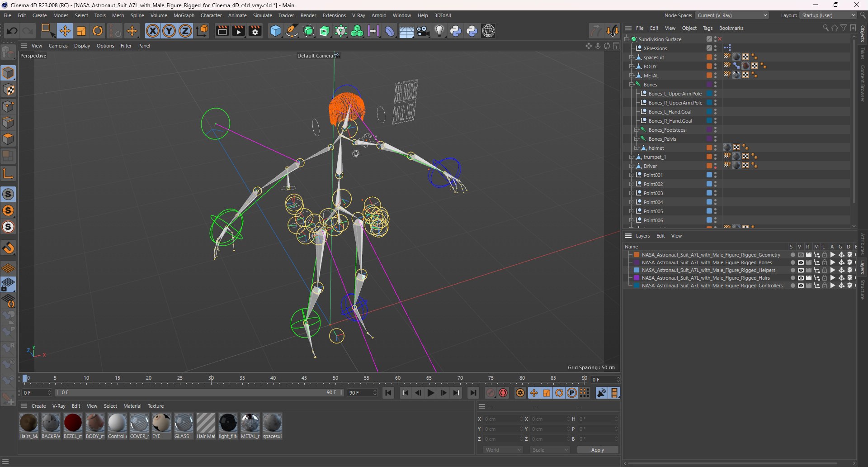Expand the helmet object
The height and width of the screenshot is (467, 868).
(637, 148)
